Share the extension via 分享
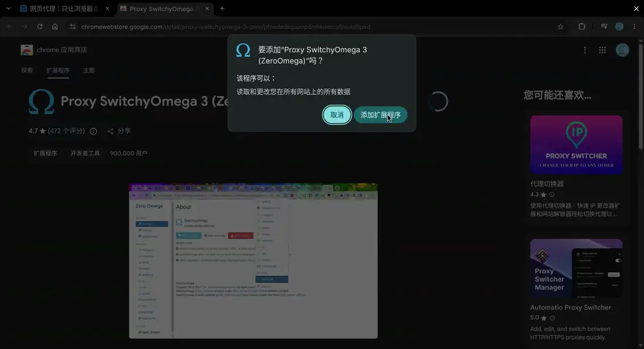This screenshot has width=644, height=349. pyautogui.click(x=119, y=131)
